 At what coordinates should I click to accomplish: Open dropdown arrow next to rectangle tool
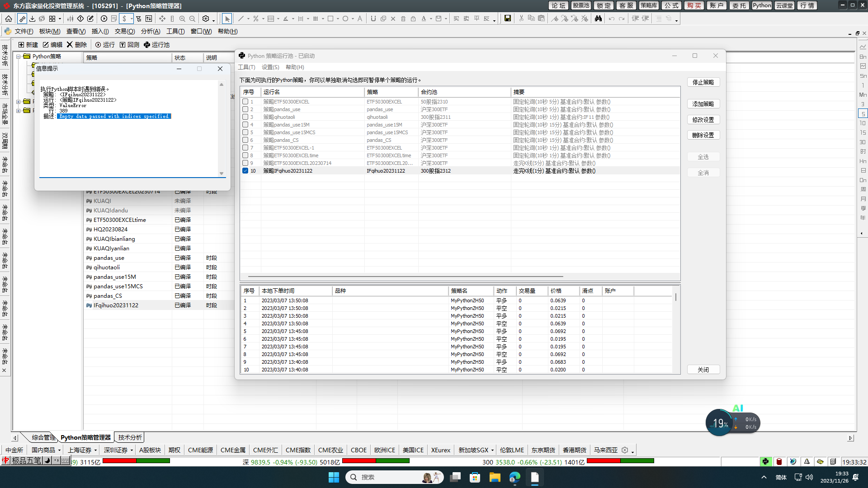click(338, 19)
